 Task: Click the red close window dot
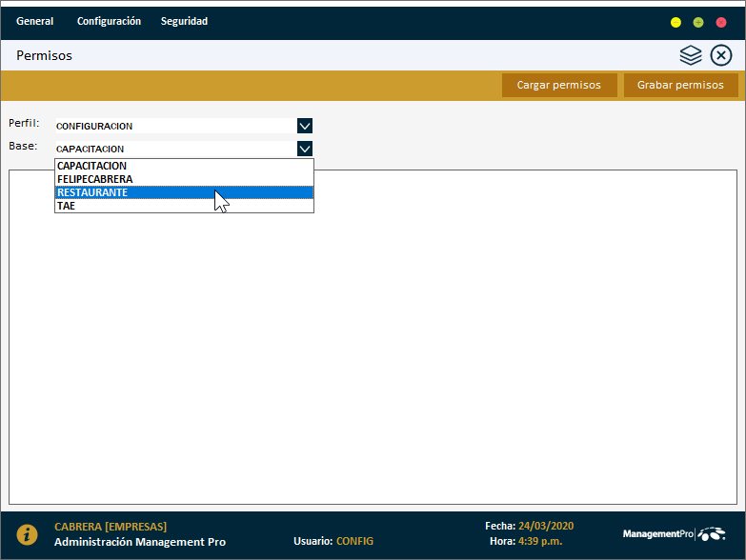[721, 22]
